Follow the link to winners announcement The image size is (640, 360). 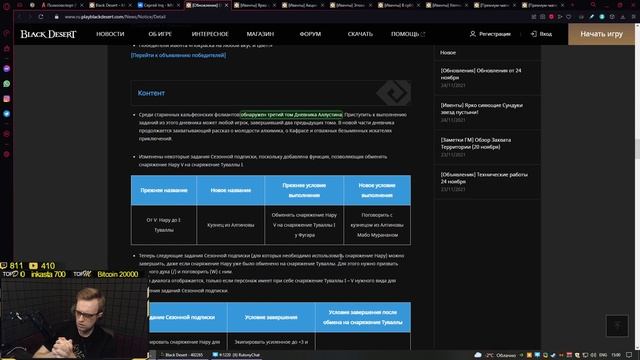[178, 55]
